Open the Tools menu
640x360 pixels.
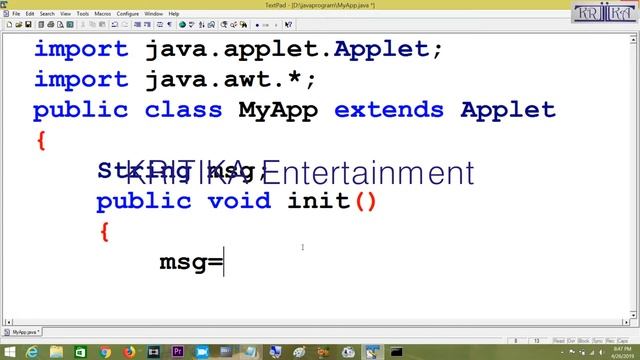click(82, 13)
